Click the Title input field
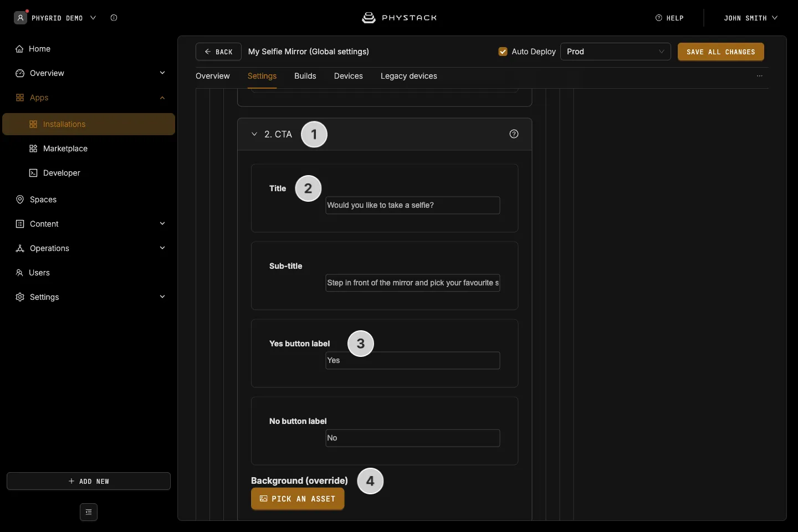This screenshot has height=532, width=798. (x=413, y=205)
